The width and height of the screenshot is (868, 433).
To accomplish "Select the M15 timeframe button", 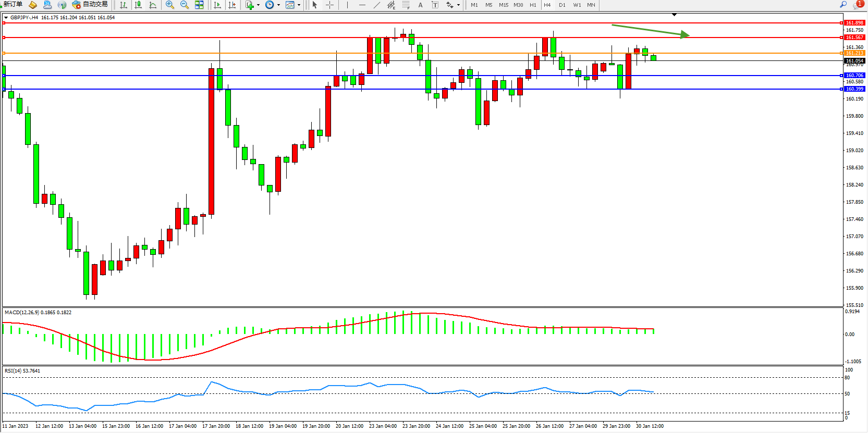I will point(503,5).
